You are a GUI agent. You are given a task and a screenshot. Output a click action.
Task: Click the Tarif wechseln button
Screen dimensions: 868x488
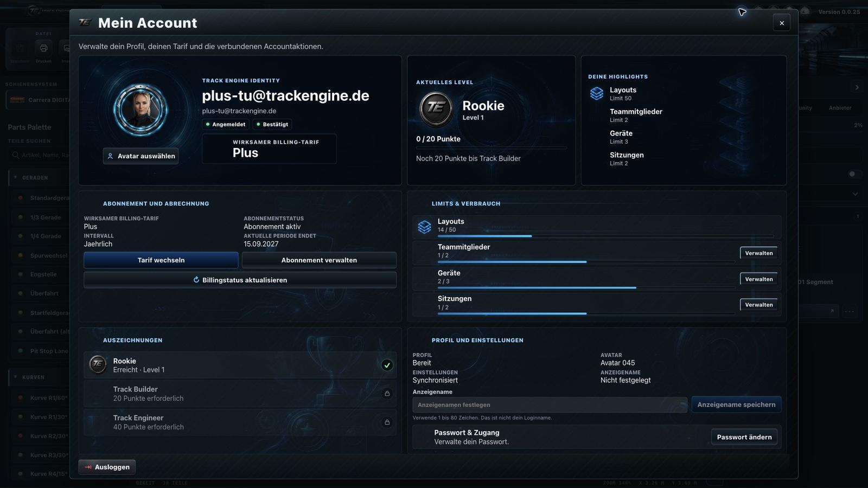(161, 260)
